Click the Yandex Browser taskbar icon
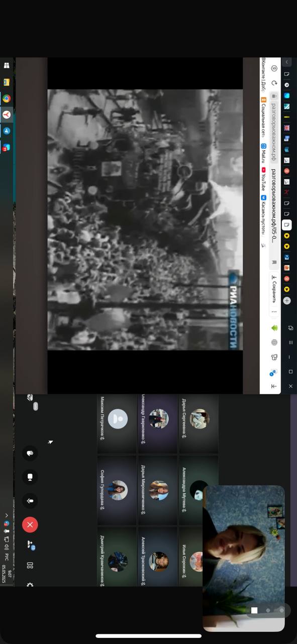 pyautogui.click(x=7, y=115)
